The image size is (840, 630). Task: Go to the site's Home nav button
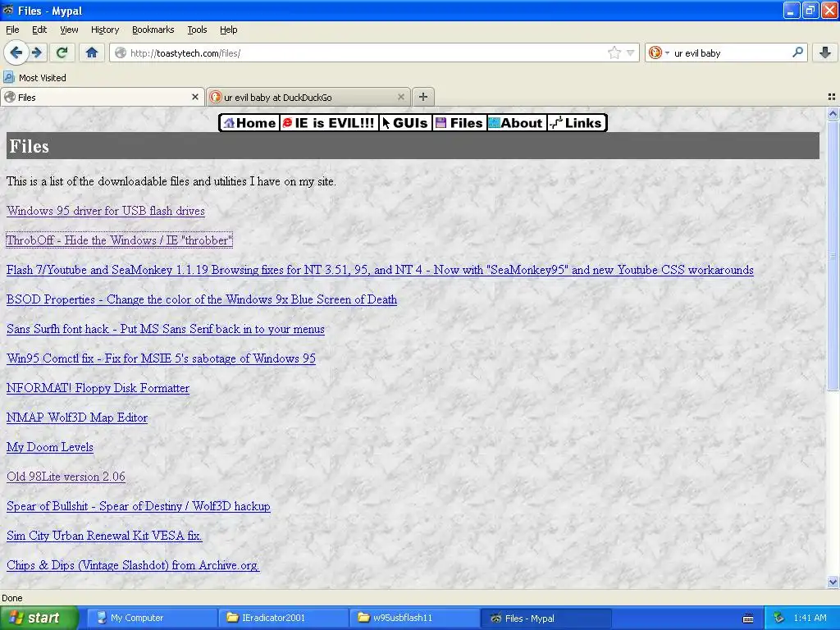point(250,123)
